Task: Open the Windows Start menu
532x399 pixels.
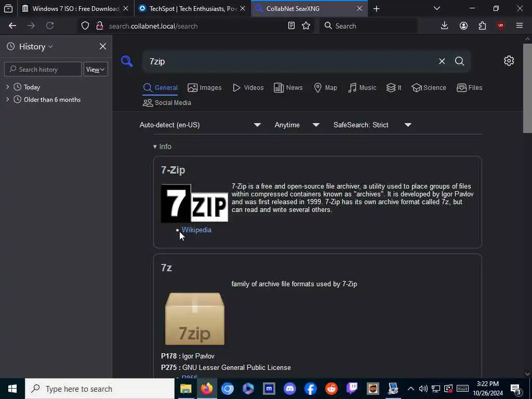Action: click(x=12, y=389)
